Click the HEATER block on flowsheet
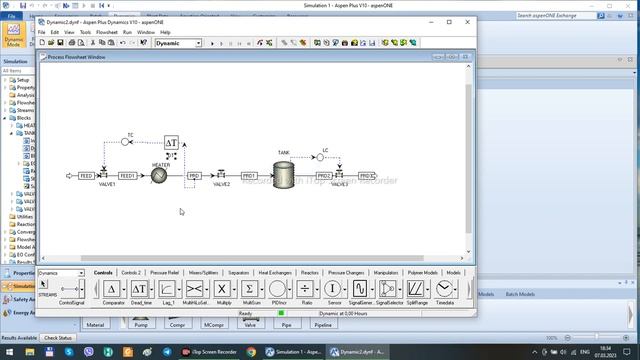The width and height of the screenshot is (640, 360). (x=159, y=176)
